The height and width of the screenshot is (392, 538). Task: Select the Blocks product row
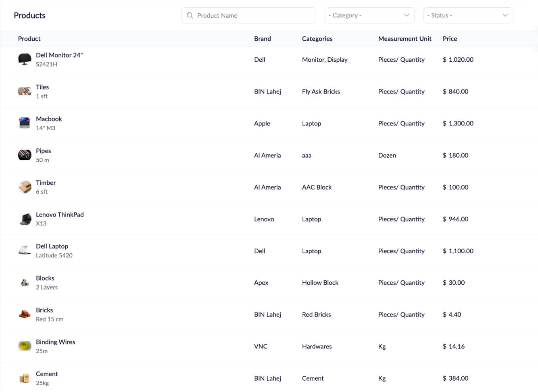[x=161, y=282]
